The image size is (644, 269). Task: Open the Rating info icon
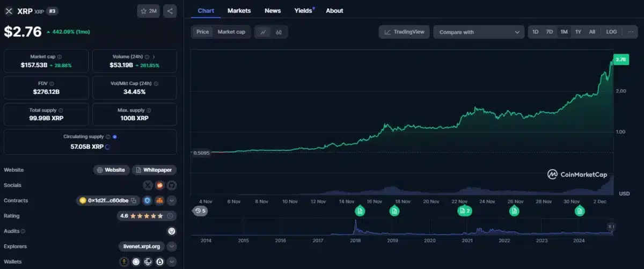tap(170, 216)
